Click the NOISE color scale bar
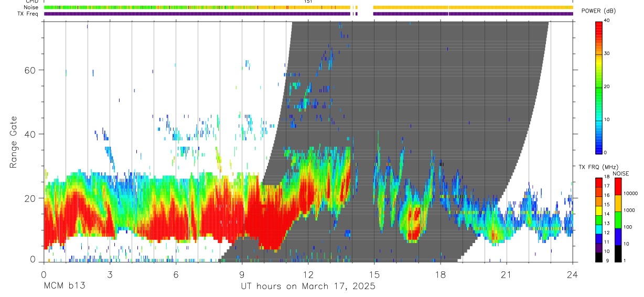This screenshot has width=644, height=297. [x=618, y=219]
